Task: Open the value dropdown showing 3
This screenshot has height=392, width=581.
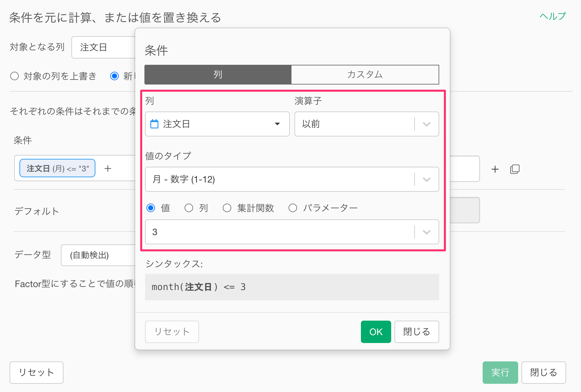Action: coord(426,232)
